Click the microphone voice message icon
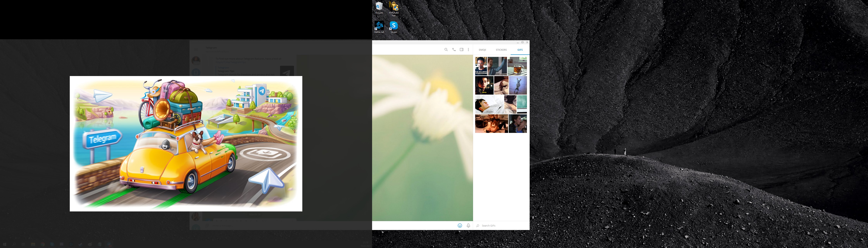 pos(468,225)
